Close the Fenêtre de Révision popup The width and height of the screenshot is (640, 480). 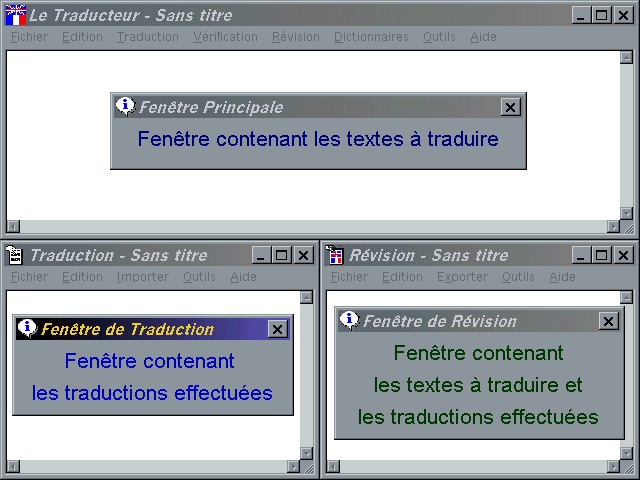(x=609, y=321)
